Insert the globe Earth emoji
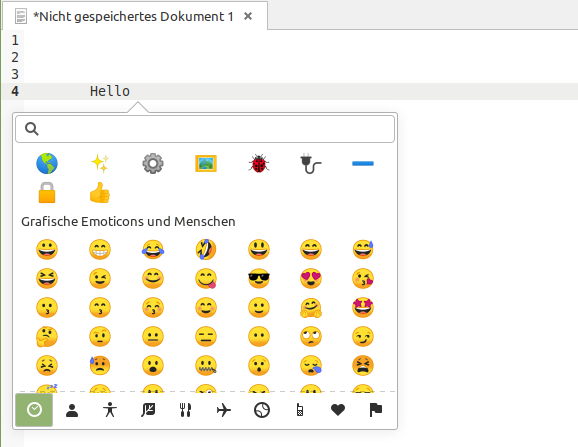Image resolution: width=578 pixels, height=447 pixels. click(x=47, y=163)
